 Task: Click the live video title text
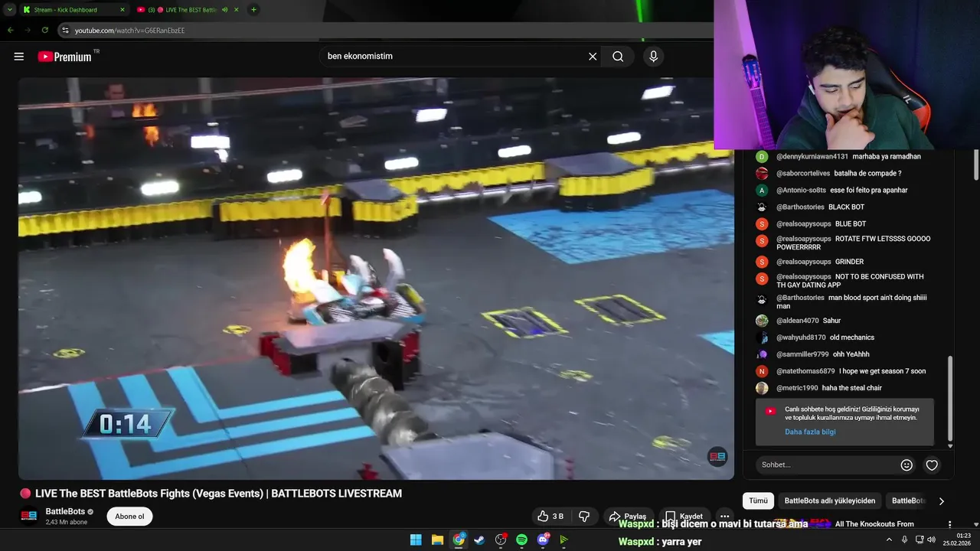tap(218, 494)
